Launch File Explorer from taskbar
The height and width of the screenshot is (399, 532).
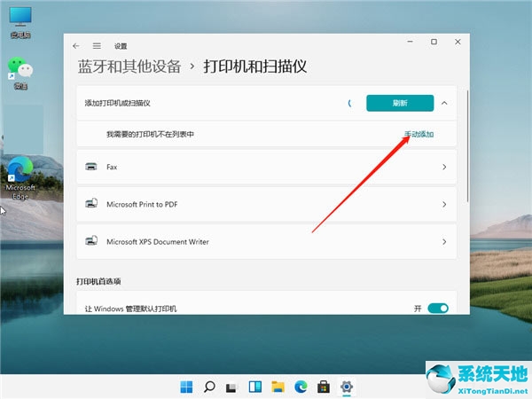(x=278, y=387)
